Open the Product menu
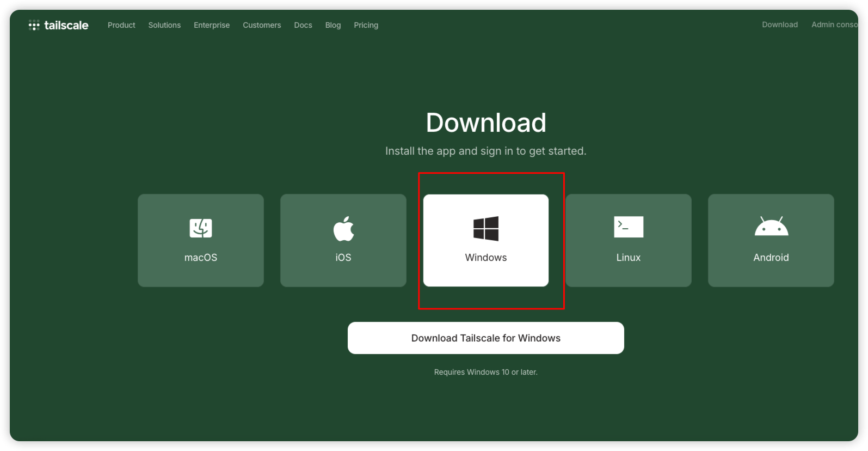Viewport: 868px width, 451px height. tap(121, 25)
